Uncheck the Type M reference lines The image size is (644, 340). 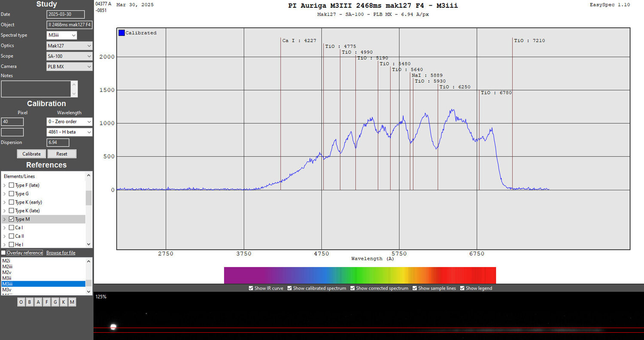[x=12, y=219]
